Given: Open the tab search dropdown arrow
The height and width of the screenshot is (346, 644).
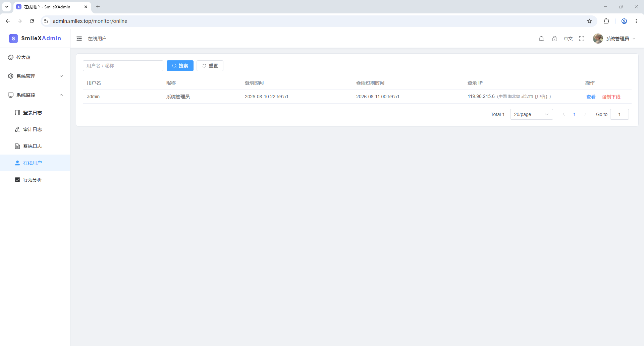Looking at the screenshot, I should point(7,7).
